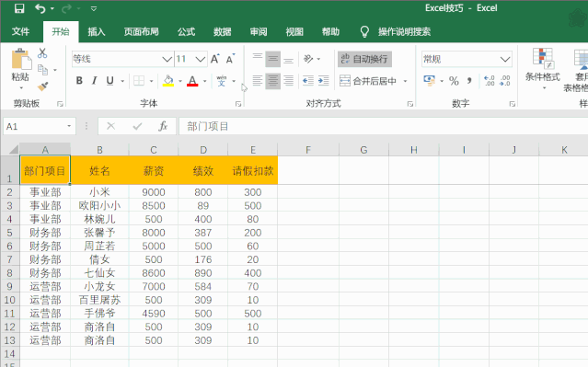Screen dimensions: 588x367
Task: Toggle bold formatting
Action: [79, 81]
